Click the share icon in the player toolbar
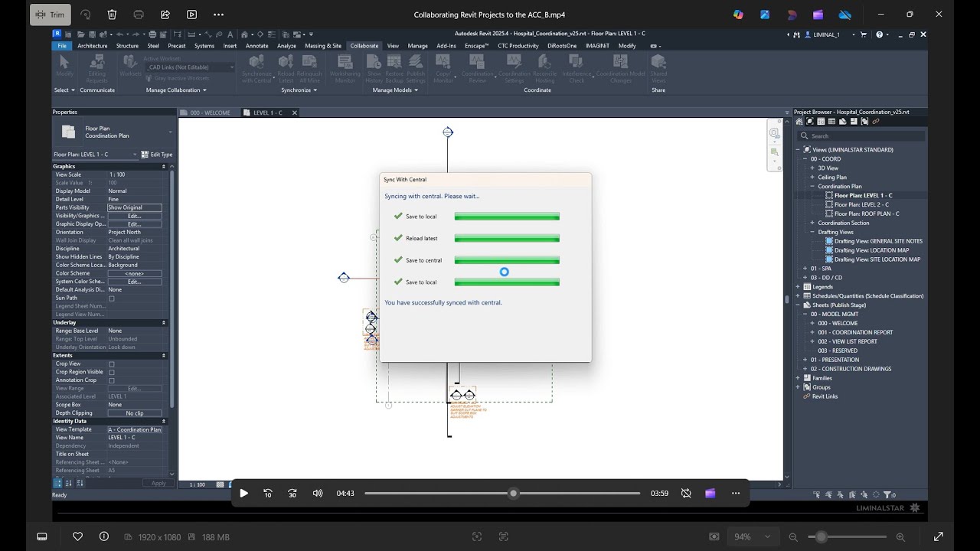980x551 pixels. click(165, 15)
